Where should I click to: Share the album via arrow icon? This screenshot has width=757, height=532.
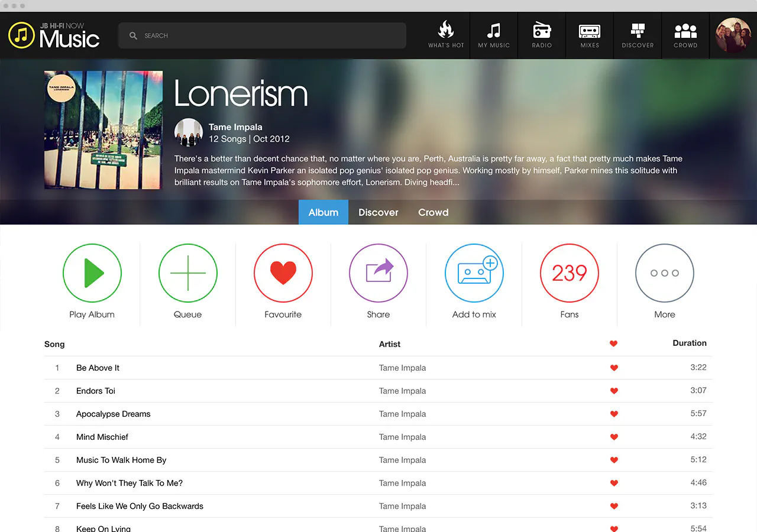pos(378,273)
